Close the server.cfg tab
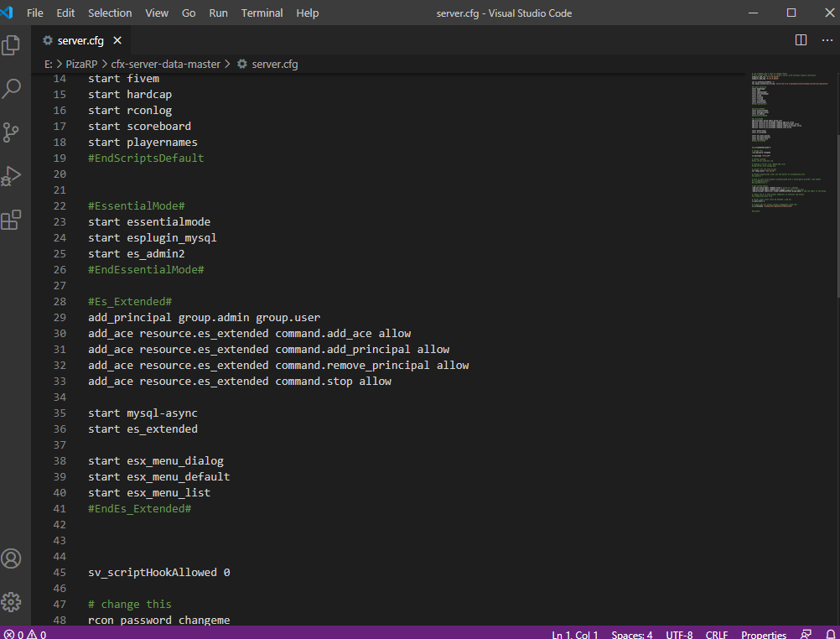 click(117, 41)
